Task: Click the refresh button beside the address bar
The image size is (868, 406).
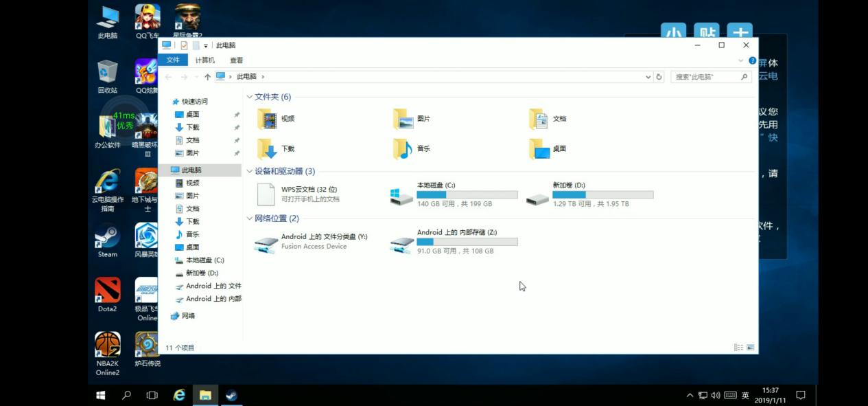Action: click(659, 77)
